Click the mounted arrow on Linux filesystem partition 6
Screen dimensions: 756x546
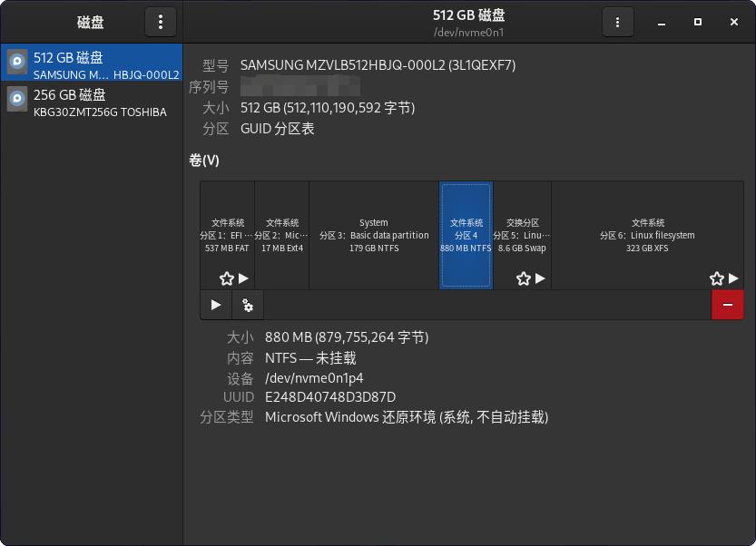pos(734,278)
